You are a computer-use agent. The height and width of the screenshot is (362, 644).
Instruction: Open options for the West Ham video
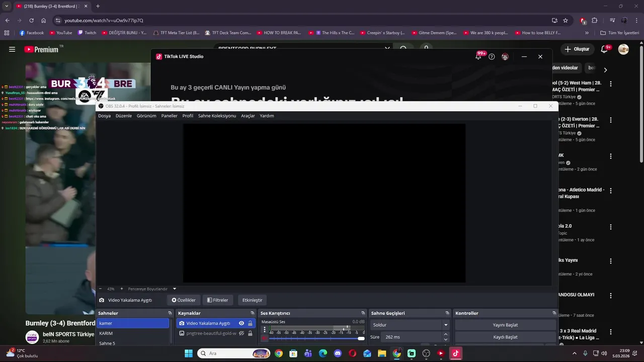(x=611, y=84)
